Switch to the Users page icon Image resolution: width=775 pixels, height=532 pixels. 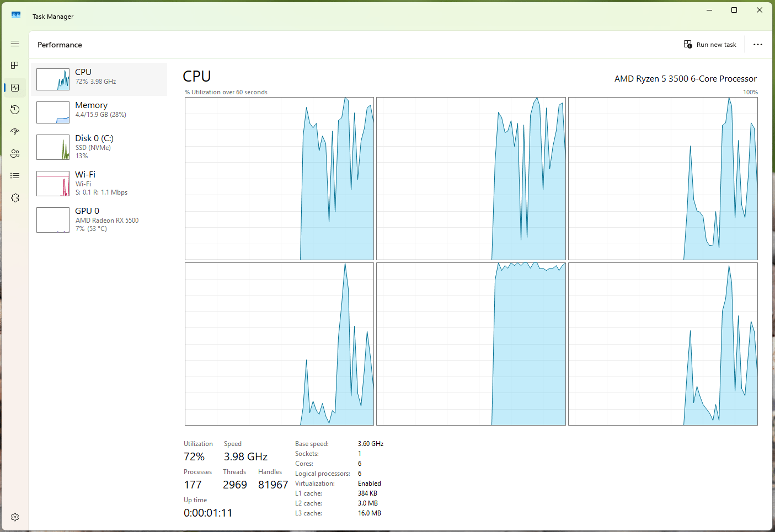point(15,154)
